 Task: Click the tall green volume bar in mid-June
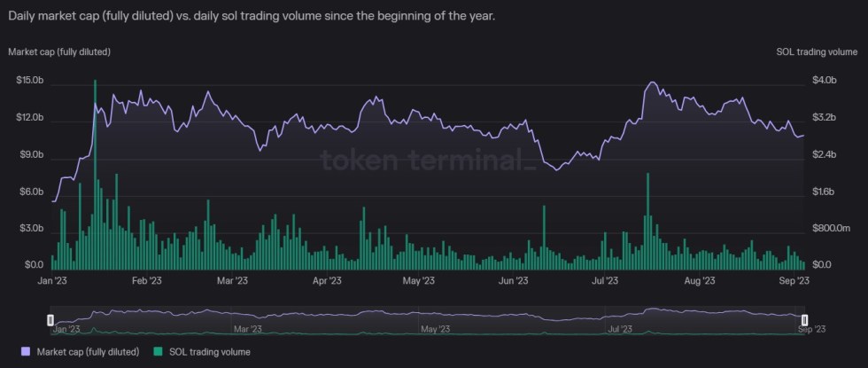tap(544, 237)
